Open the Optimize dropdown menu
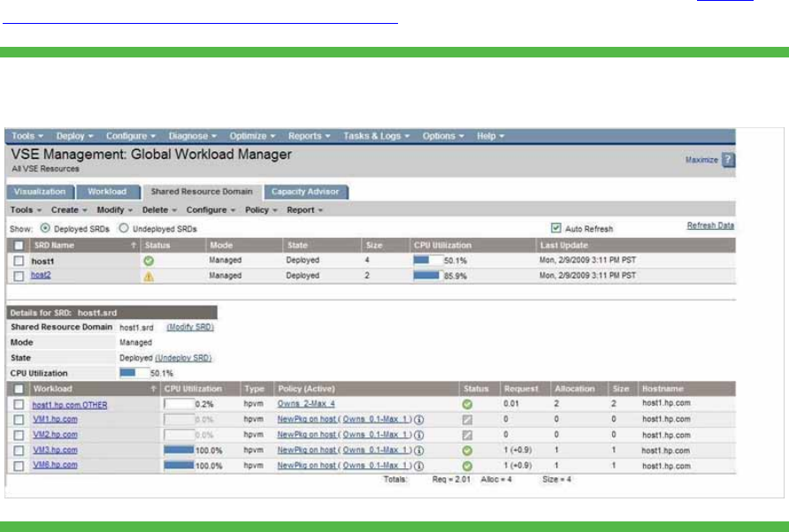This screenshot has height=532, width=789. (252, 136)
